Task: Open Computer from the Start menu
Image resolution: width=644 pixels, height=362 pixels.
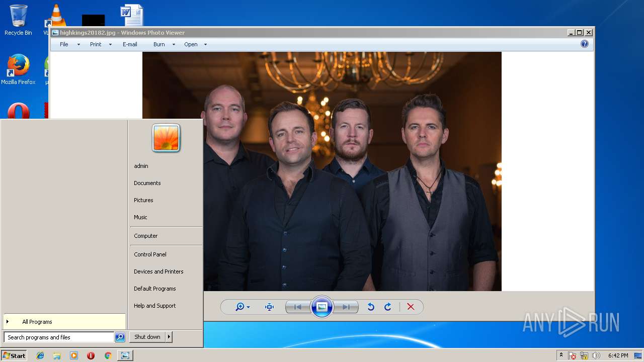Action: pos(146,236)
